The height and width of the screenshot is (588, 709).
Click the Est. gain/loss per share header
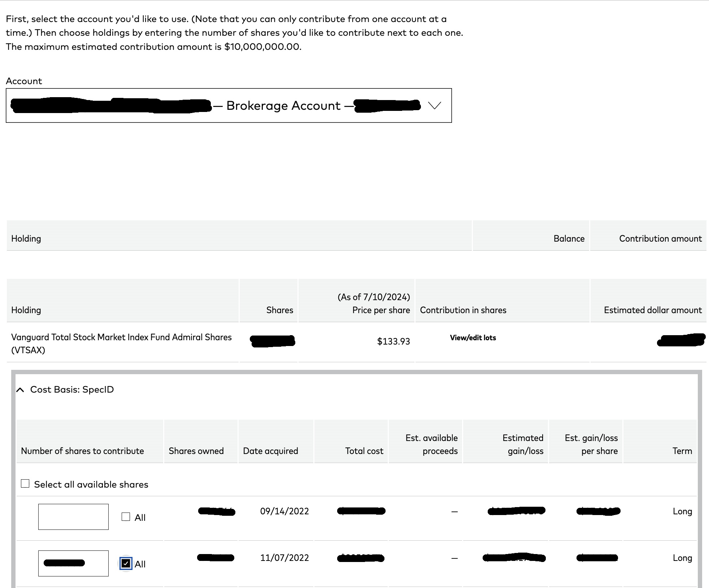(591, 444)
